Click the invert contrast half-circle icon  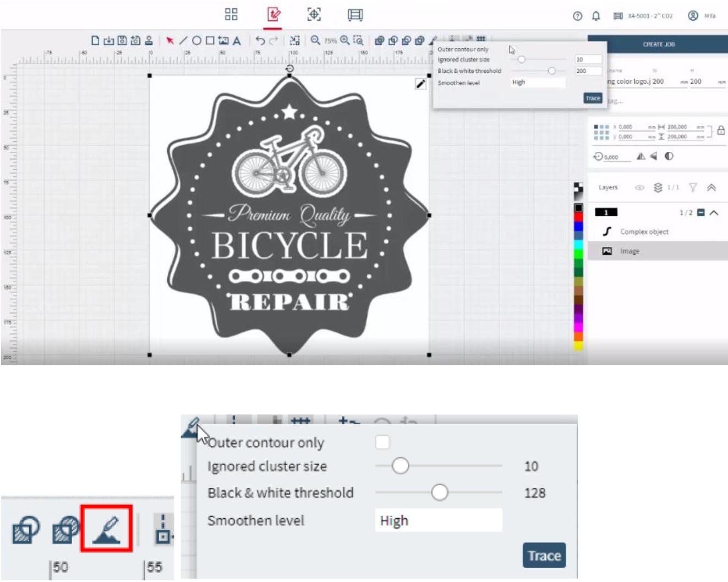pyautogui.click(x=669, y=156)
